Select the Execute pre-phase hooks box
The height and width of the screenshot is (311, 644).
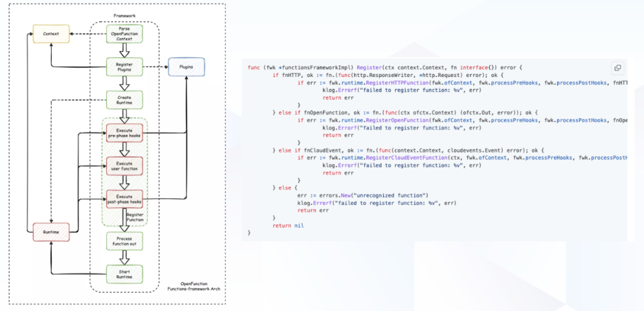click(125, 133)
